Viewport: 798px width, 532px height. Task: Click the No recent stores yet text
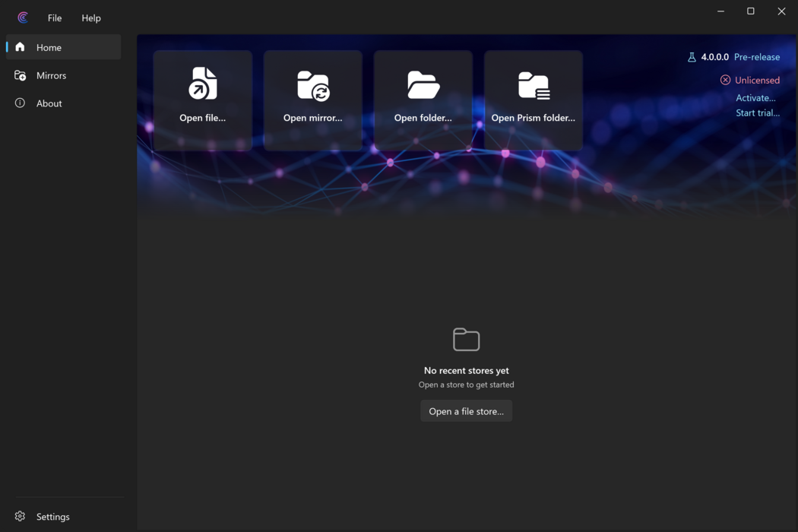pyautogui.click(x=466, y=371)
